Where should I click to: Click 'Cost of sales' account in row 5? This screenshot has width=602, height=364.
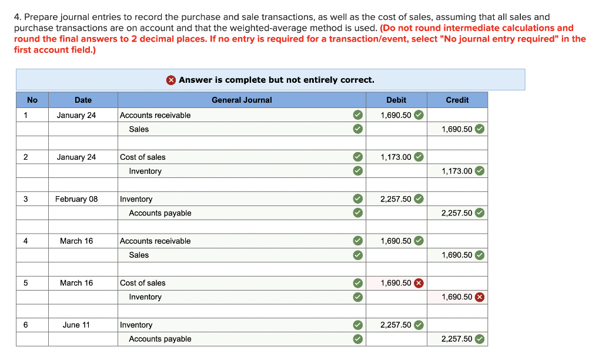point(142,283)
